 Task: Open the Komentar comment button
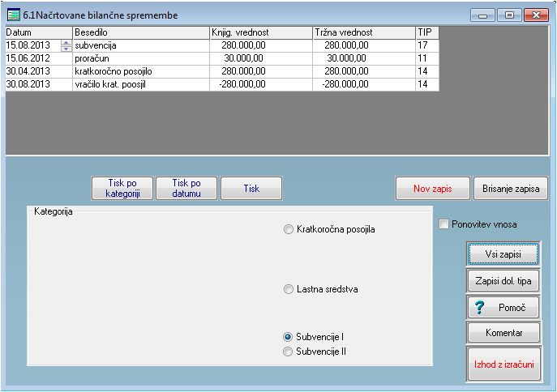502,333
